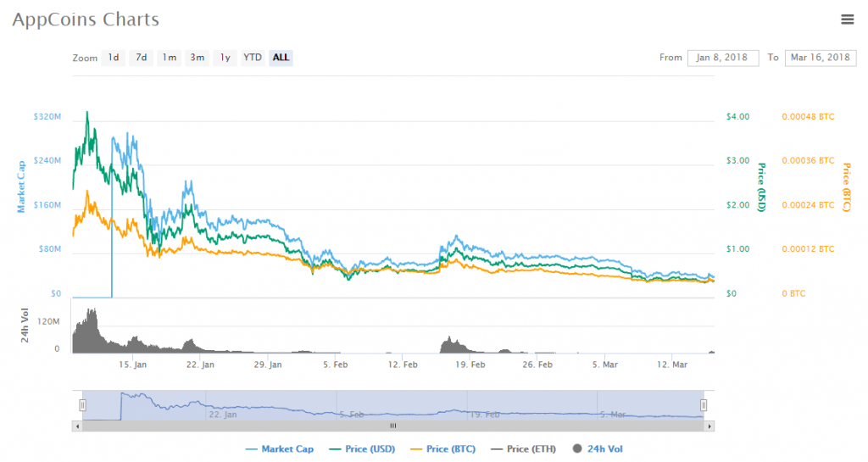The width and height of the screenshot is (868, 462).
Task: Click the $1.00 price axis label
Action: click(x=738, y=249)
